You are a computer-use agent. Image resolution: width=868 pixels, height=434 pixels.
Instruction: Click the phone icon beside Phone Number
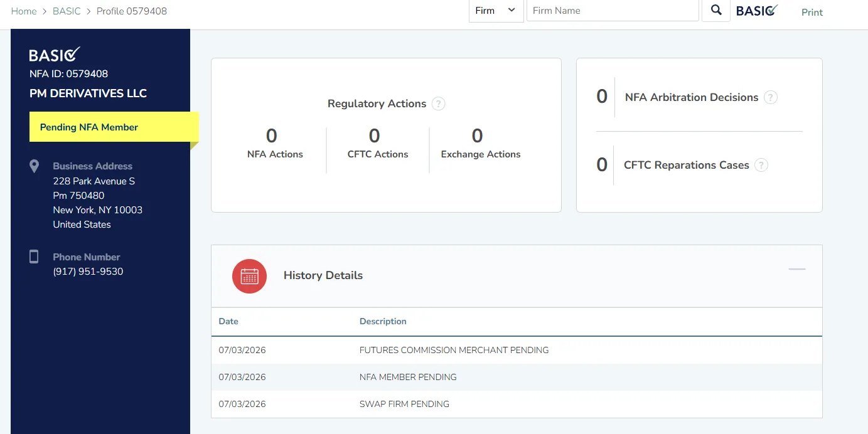tap(35, 257)
